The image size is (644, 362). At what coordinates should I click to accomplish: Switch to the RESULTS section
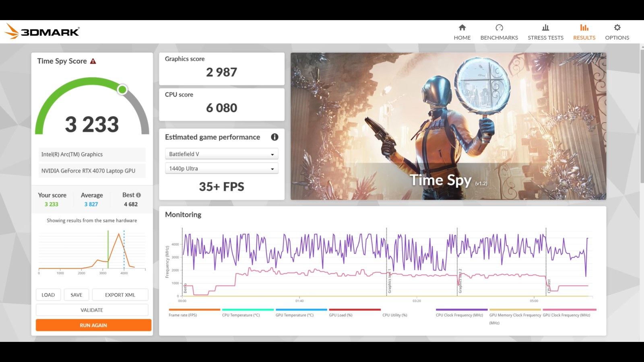point(584,32)
